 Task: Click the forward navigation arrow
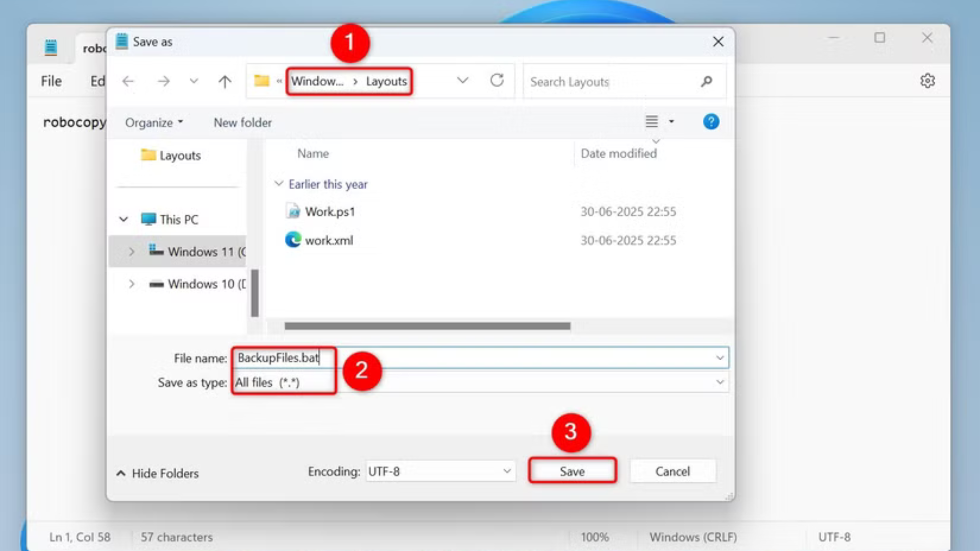pyautogui.click(x=163, y=81)
